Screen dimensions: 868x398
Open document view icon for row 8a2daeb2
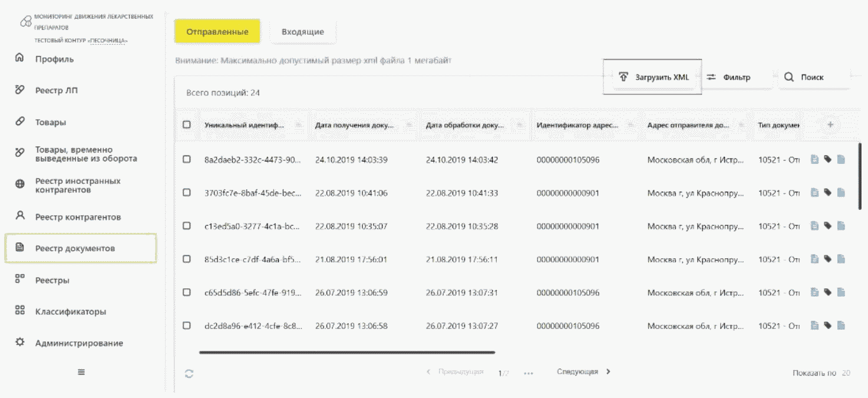[814, 159]
